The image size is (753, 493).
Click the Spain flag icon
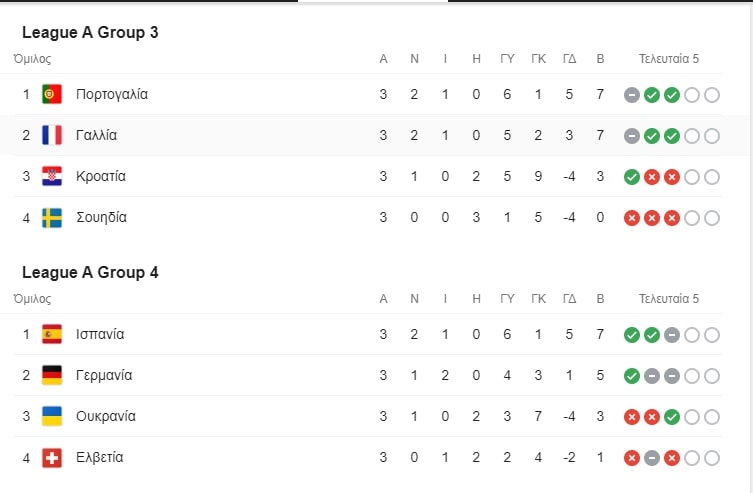52,334
